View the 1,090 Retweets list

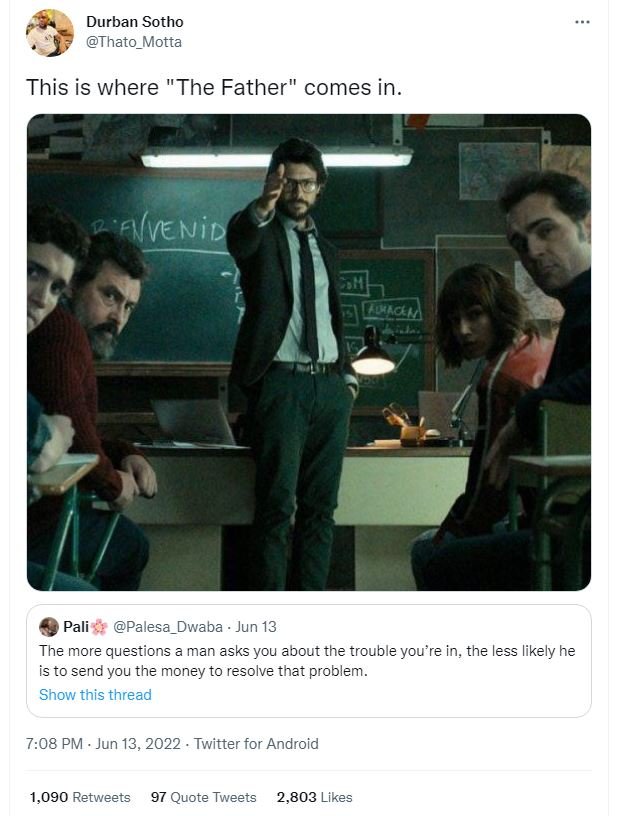coord(80,797)
